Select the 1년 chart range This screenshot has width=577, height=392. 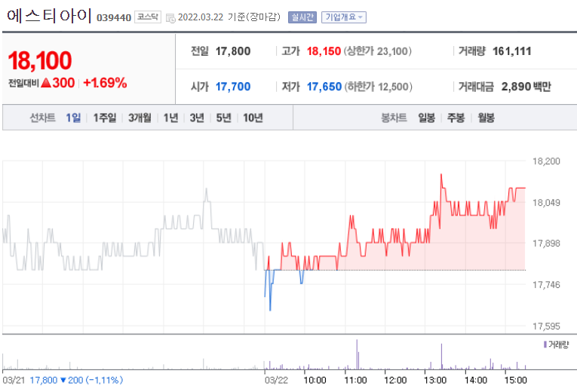pos(170,118)
